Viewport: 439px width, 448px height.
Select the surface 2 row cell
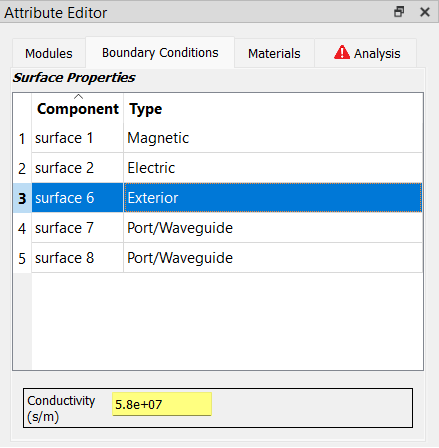(78, 168)
